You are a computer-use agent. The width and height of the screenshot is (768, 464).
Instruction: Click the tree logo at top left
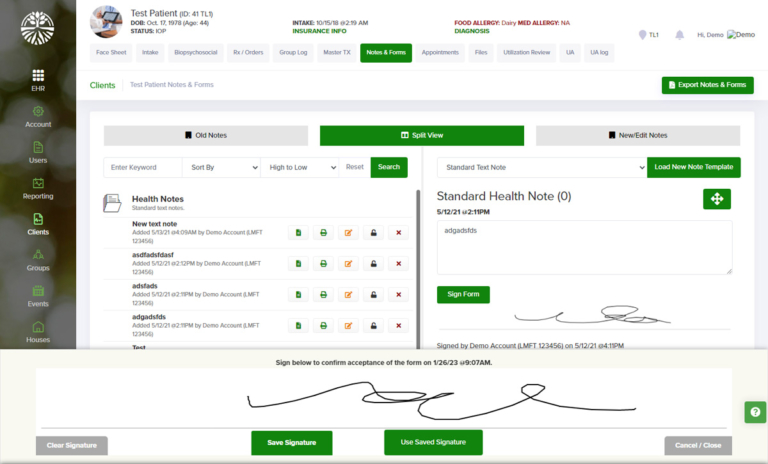coord(38,28)
